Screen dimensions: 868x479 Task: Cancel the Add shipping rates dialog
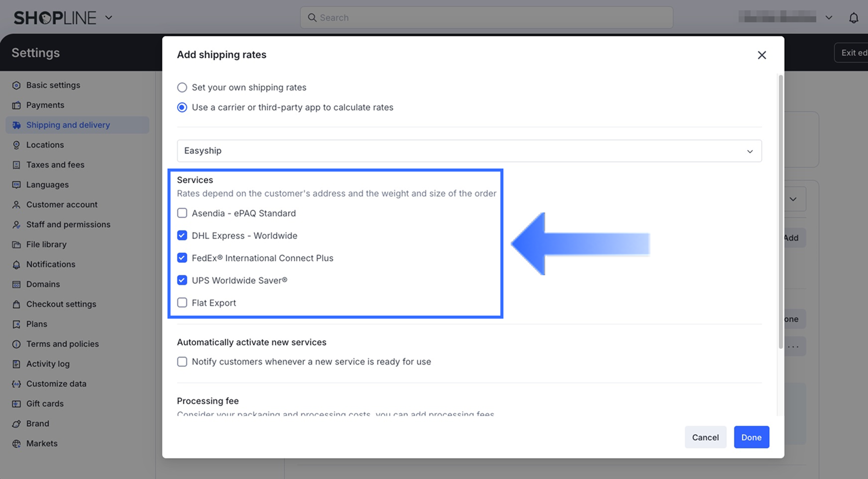705,437
